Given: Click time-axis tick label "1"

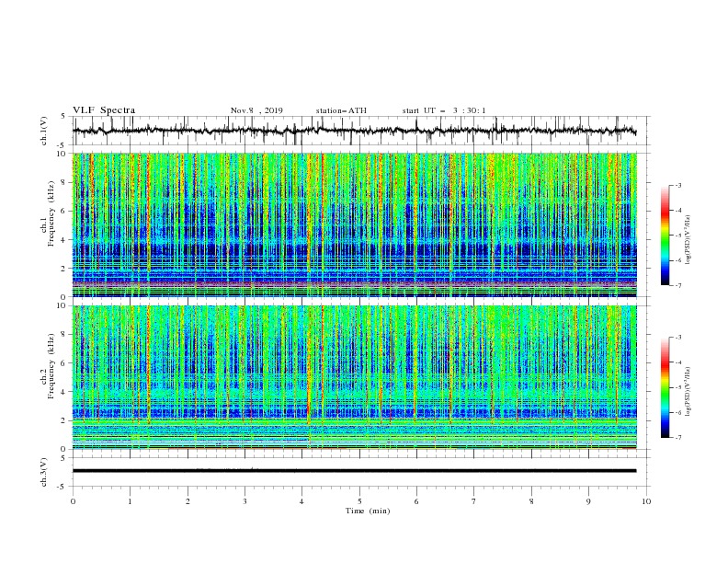Looking at the screenshot, I should pos(130,501).
